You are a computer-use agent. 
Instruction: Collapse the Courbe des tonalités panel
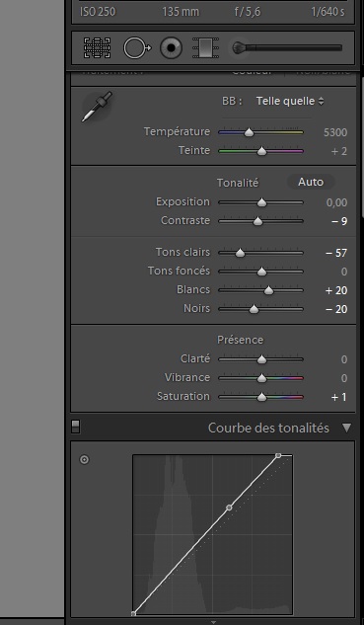pyautogui.click(x=347, y=428)
